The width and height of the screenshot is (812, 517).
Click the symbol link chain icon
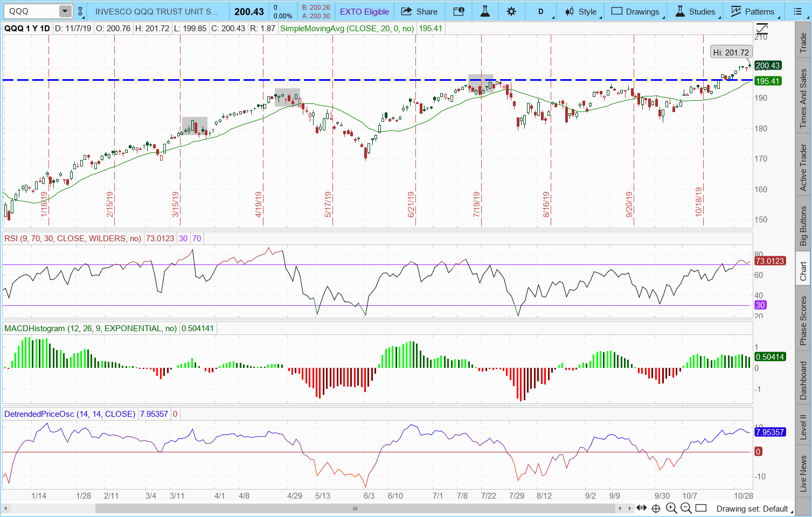point(80,11)
